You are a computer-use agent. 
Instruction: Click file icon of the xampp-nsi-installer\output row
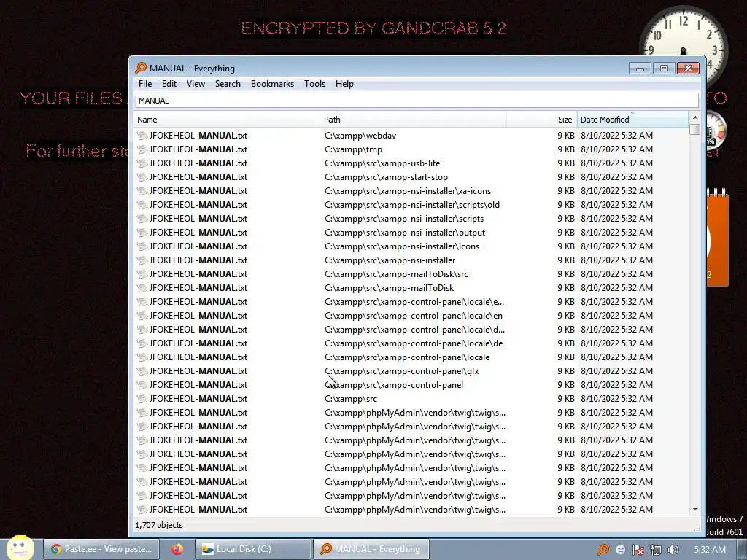142,233
